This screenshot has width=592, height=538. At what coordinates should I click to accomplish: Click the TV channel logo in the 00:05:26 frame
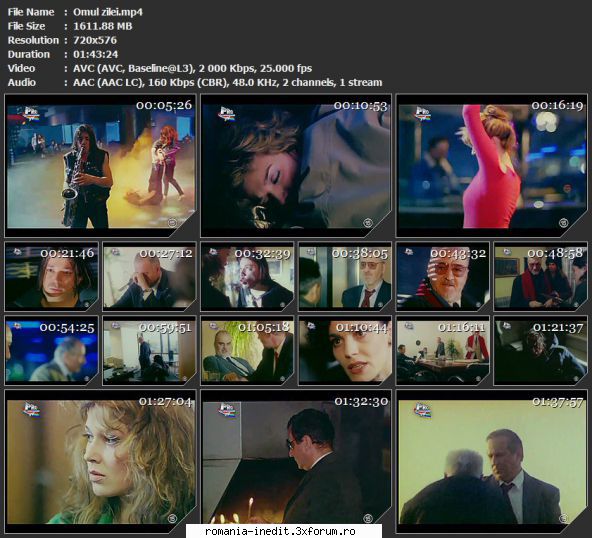pyautogui.click(x=31, y=114)
